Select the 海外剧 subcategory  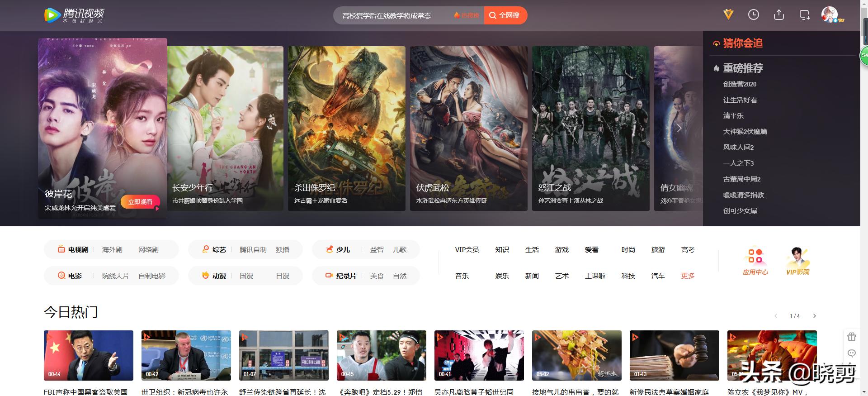coord(112,249)
